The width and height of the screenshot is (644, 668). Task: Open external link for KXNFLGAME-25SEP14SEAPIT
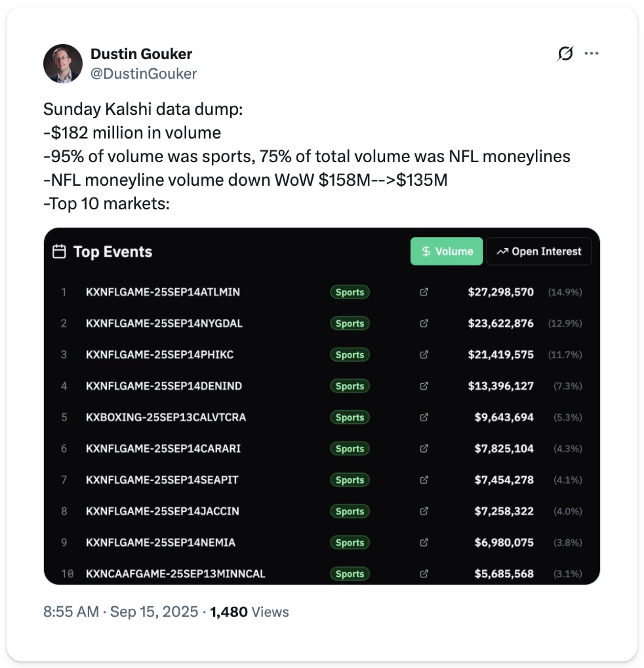click(424, 480)
